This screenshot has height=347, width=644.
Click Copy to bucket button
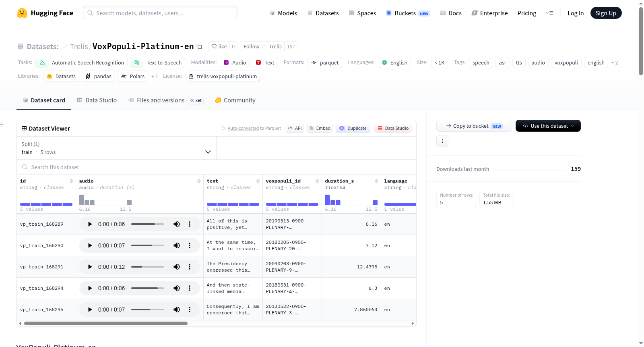pyautogui.click(x=474, y=126)
